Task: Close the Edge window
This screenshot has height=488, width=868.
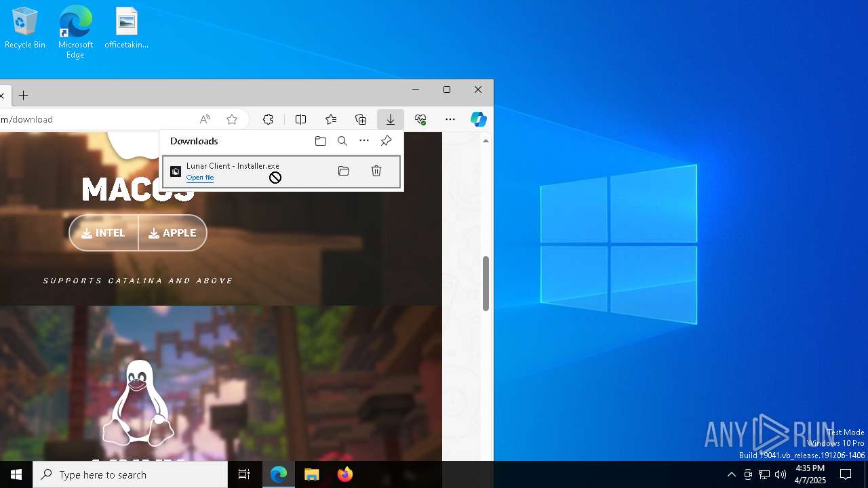Action: click(x=478, y=89)
